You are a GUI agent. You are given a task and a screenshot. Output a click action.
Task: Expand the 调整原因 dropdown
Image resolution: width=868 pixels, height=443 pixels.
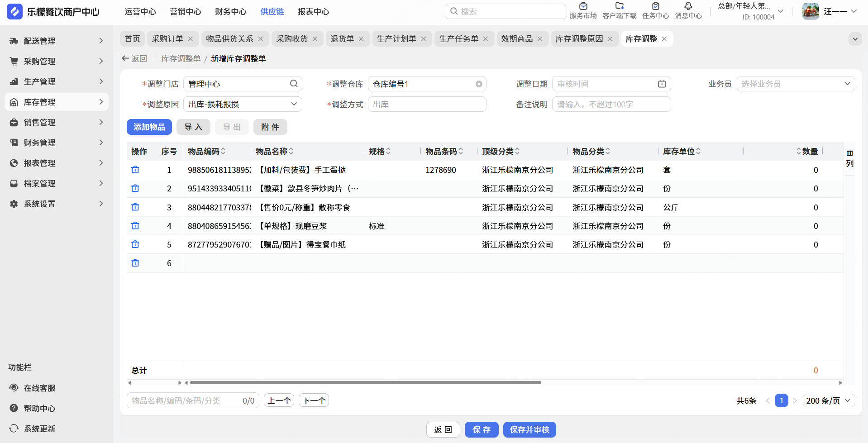[294, 104]
